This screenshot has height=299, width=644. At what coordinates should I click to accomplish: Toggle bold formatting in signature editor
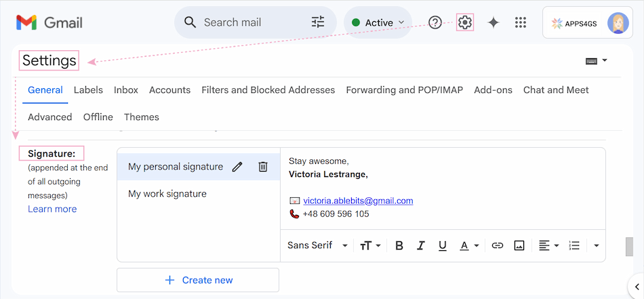pyautogui.click(x=399, y=245)
